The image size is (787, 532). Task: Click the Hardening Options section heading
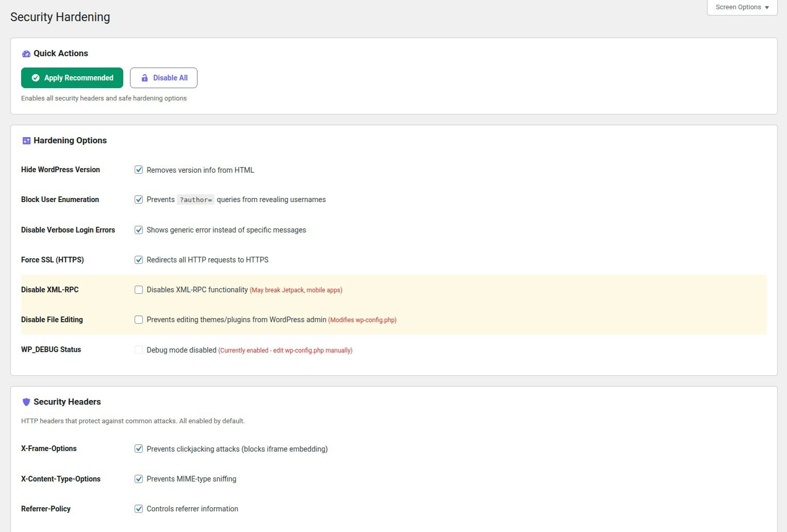(70, 141)
